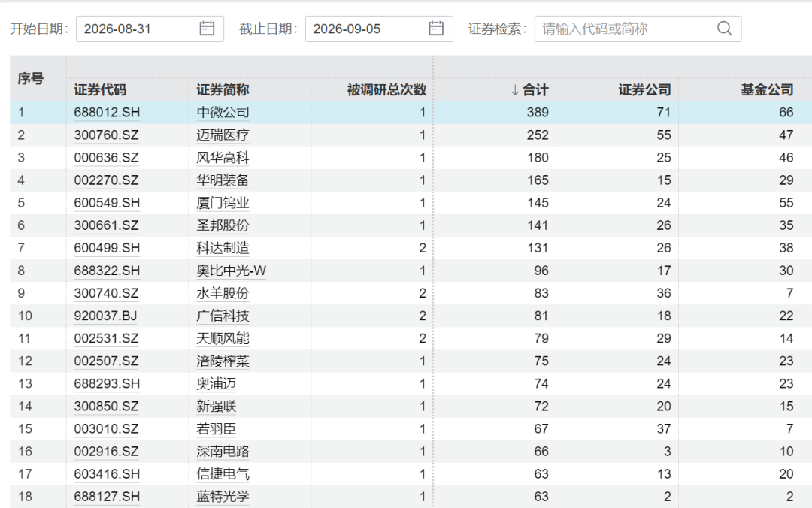Image resolution: width=812 pixels, height=508 pixels.
Task: Click the 证券检索 search input box
Action: [x=638, y=29]
